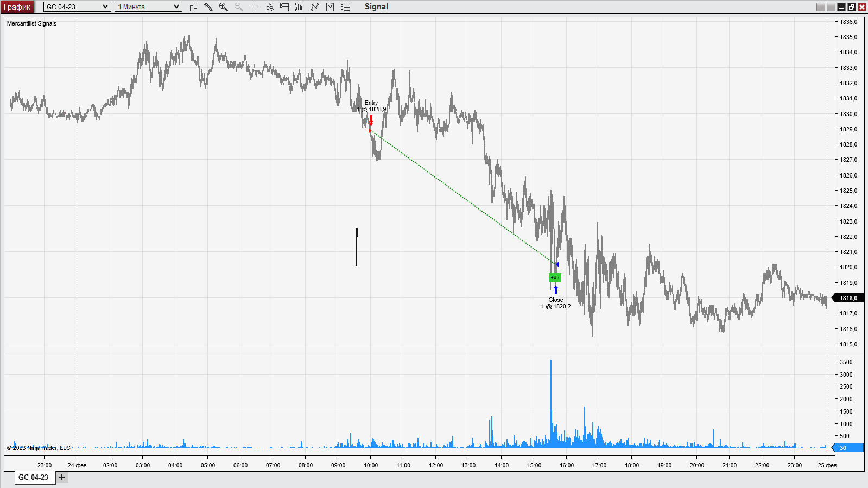Open the data box icon

point(269,7)
